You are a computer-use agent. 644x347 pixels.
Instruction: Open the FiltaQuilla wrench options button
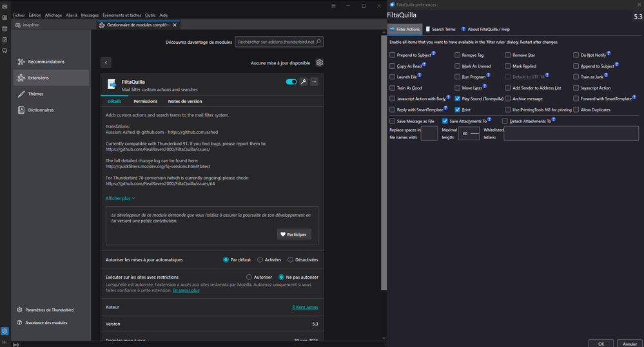pos(304,82)
